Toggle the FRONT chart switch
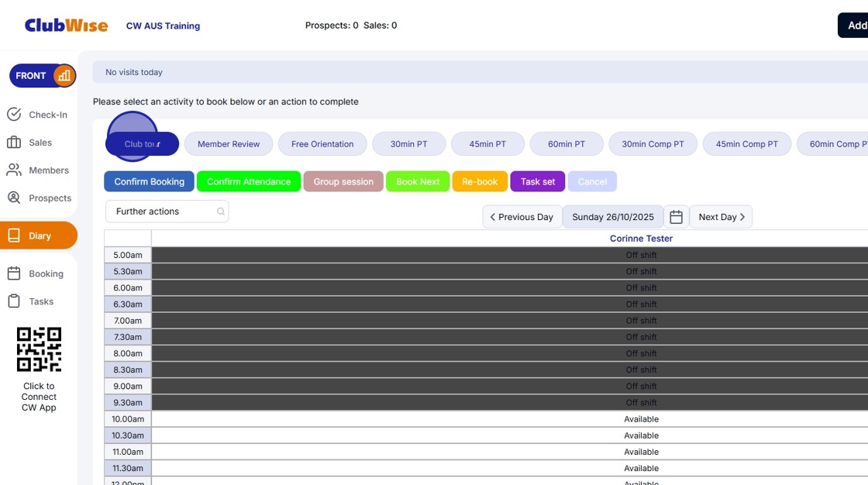The image size is (868, 485). [x=43, y=76]
